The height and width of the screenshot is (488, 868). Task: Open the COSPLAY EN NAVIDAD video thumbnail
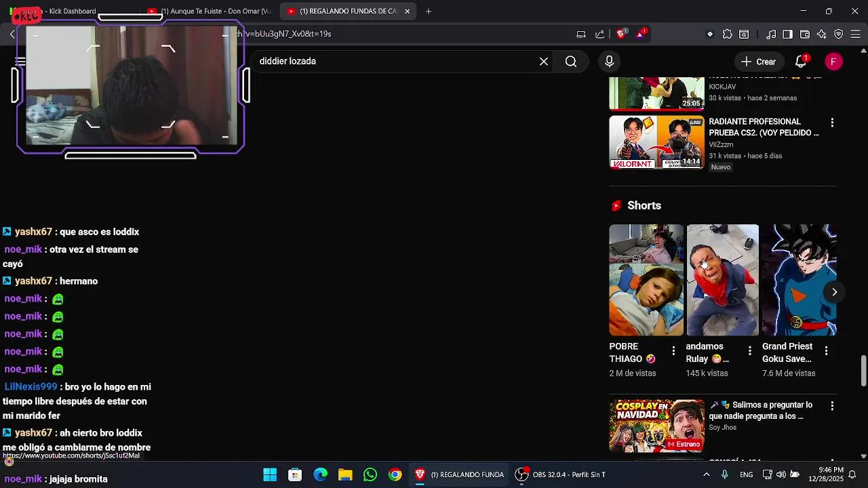[x=656, y=426]
